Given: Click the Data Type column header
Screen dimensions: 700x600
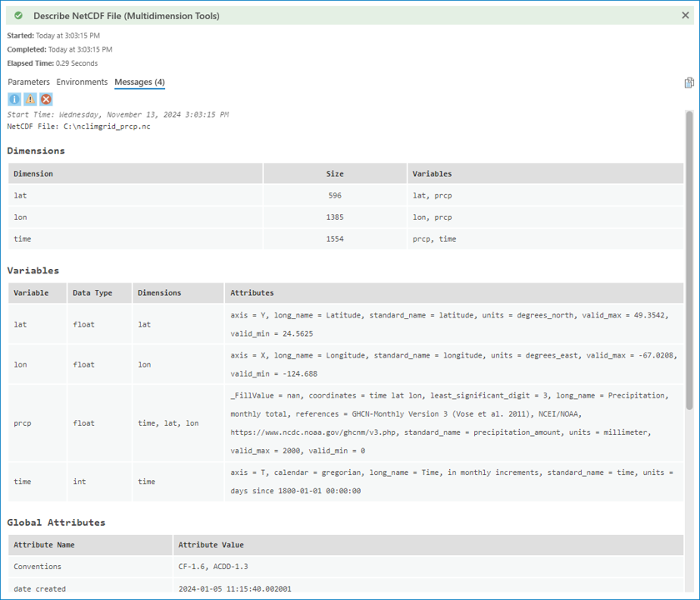Looking at the screenshot, I should pyautogui.click(x=92, y=292).
